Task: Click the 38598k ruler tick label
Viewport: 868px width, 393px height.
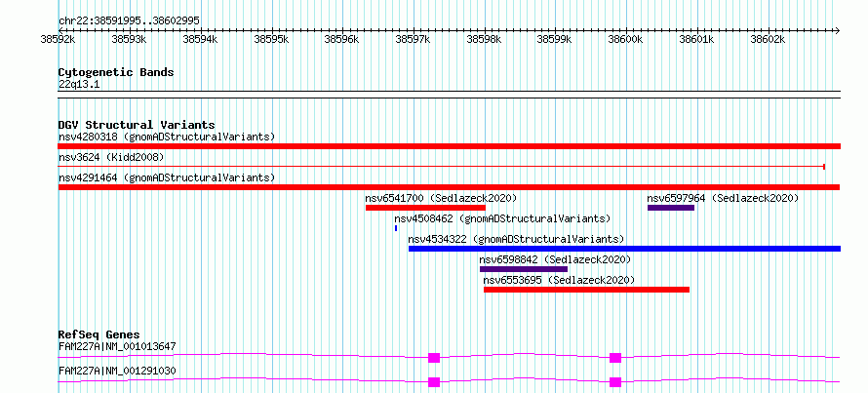Action: (485, 40)
